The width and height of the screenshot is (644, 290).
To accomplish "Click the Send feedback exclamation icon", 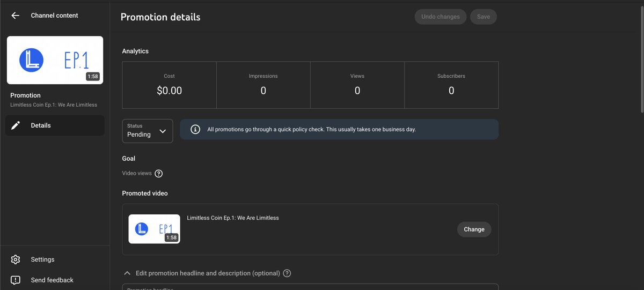I will [16, 280].
